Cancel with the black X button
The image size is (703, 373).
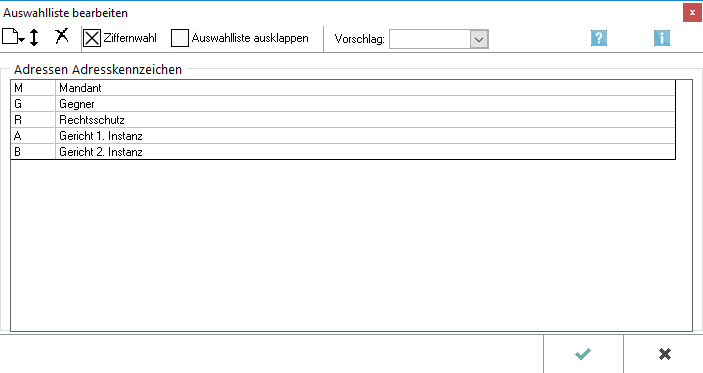[664, 354]
